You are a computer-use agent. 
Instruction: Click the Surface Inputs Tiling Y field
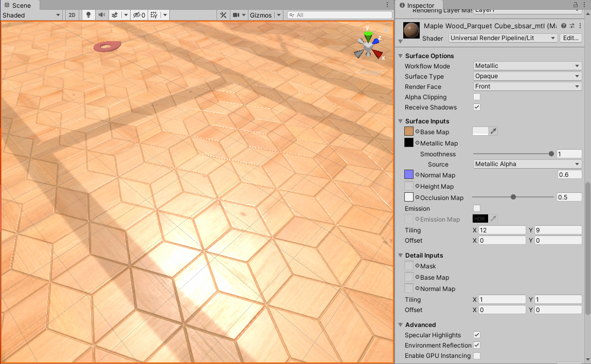(558, 230)
